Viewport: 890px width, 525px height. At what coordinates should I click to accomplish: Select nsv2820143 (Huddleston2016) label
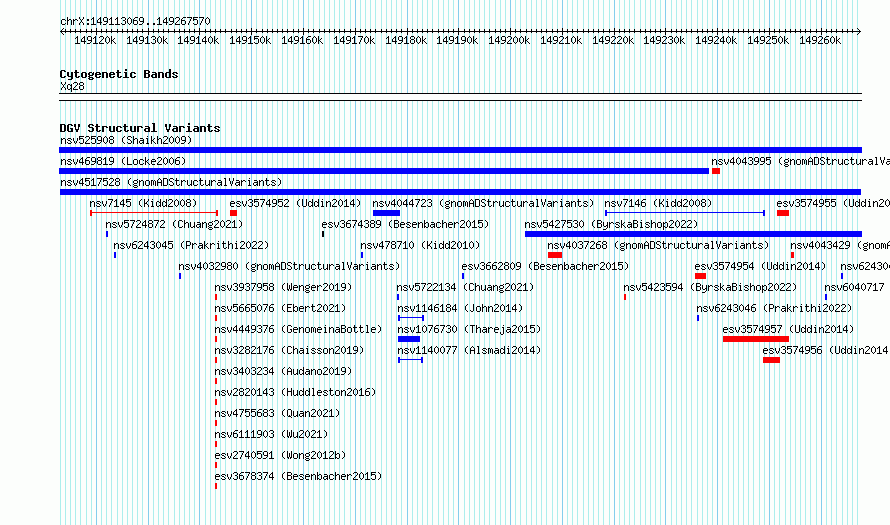tap(295, 392)
